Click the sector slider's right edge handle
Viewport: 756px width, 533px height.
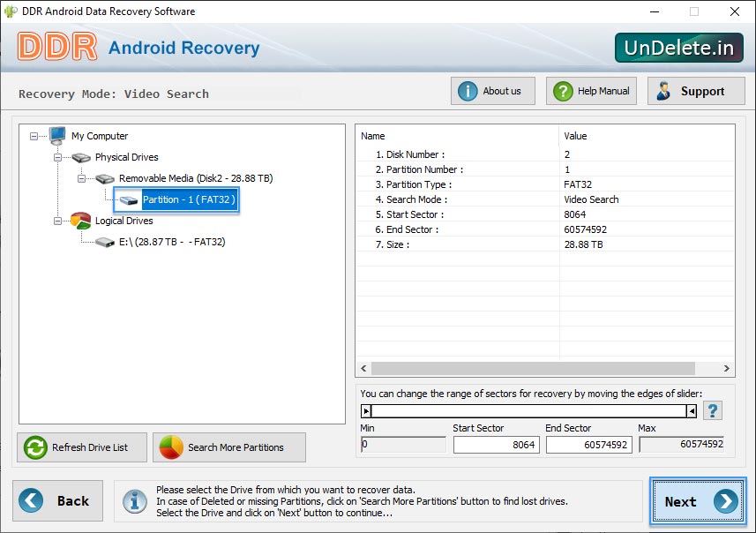click(692, 411)
